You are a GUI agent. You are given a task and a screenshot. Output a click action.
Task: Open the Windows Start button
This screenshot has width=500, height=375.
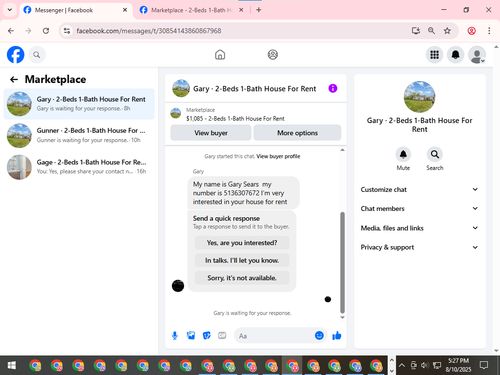[12, 365]
